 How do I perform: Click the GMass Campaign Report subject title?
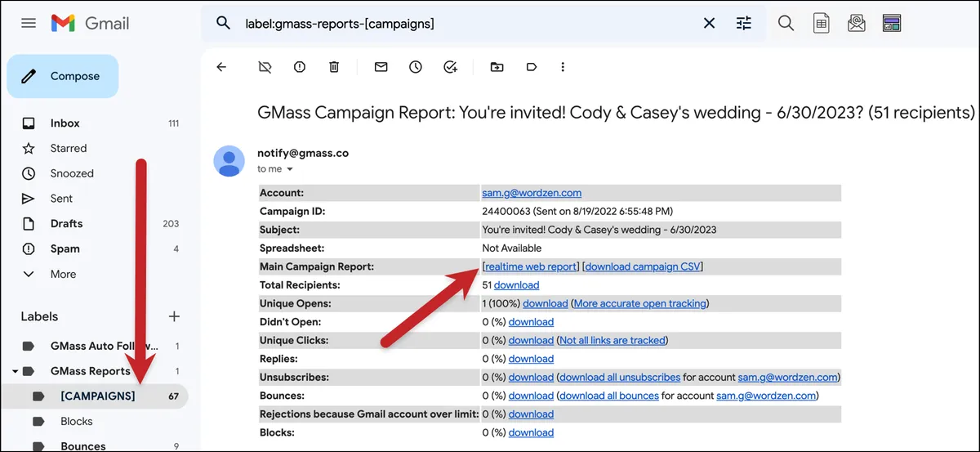(x=617, y=111)
